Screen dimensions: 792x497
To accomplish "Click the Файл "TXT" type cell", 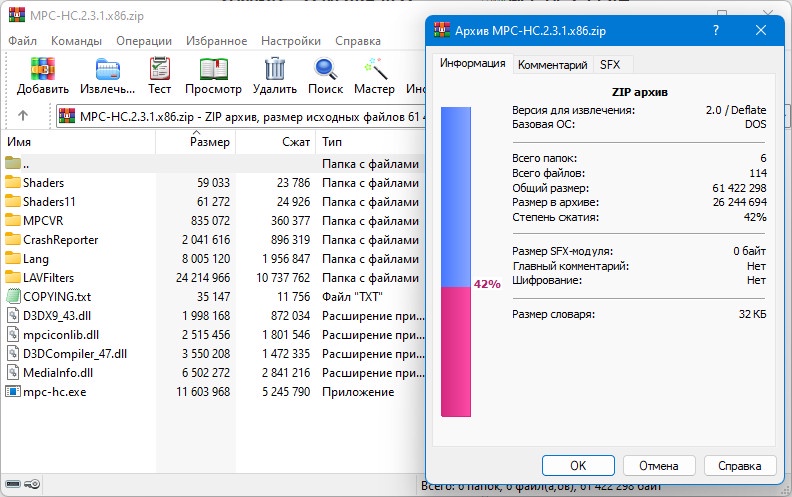I will click(352, 296).
